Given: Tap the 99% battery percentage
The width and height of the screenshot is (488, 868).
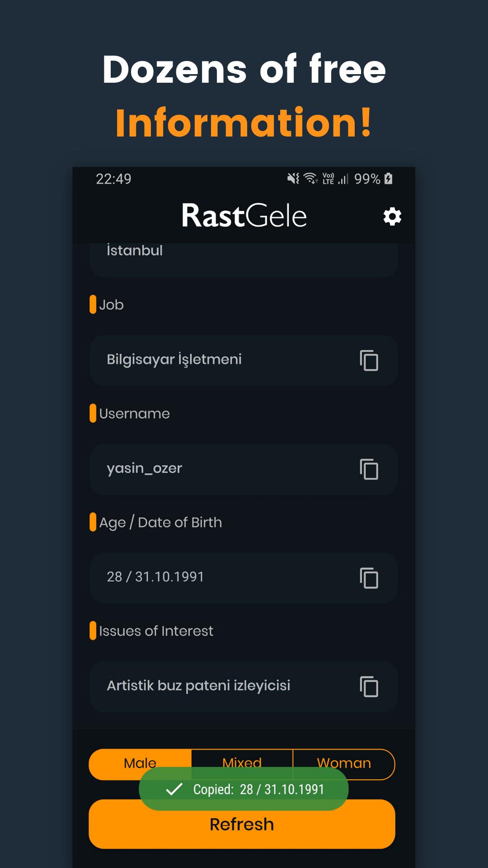Looking at the screenshot, I should click(367, 179).
